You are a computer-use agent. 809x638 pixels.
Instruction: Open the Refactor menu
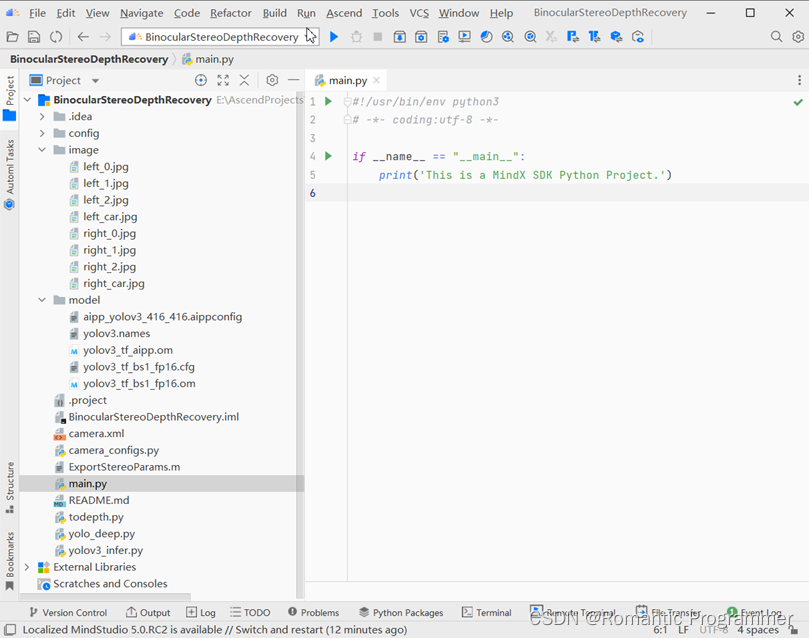pos(231,13)
